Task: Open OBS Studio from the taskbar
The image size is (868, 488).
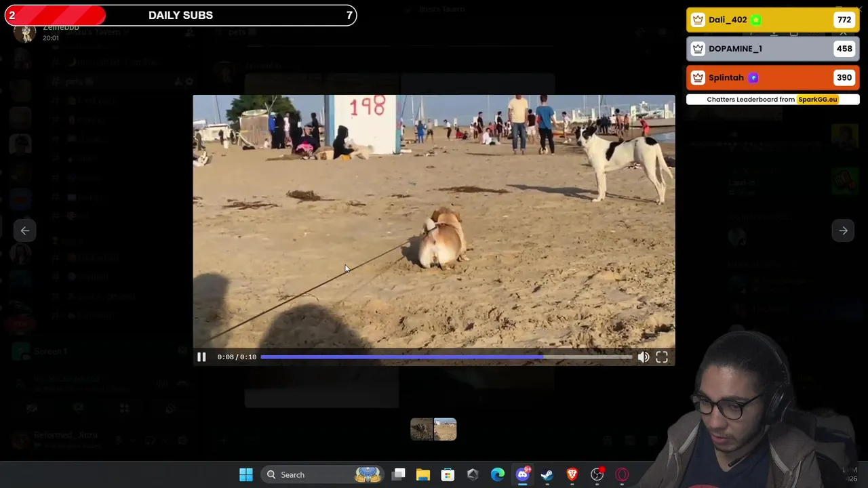Action: pyautogui.click(x=597, y=475)
